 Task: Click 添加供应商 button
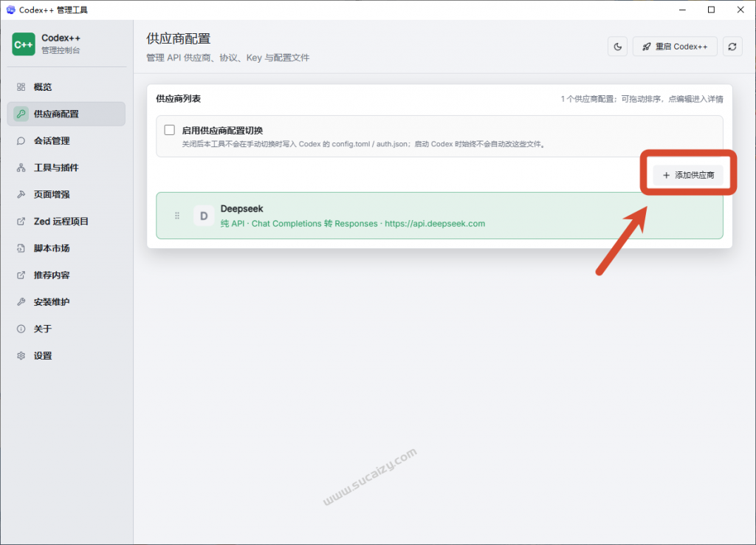click(x=688, y=175)
